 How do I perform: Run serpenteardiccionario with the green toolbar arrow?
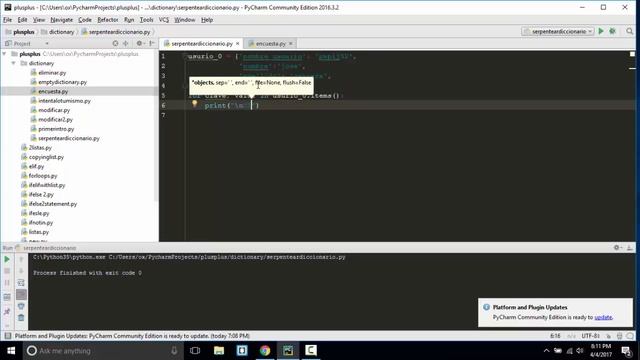(601, 31)
